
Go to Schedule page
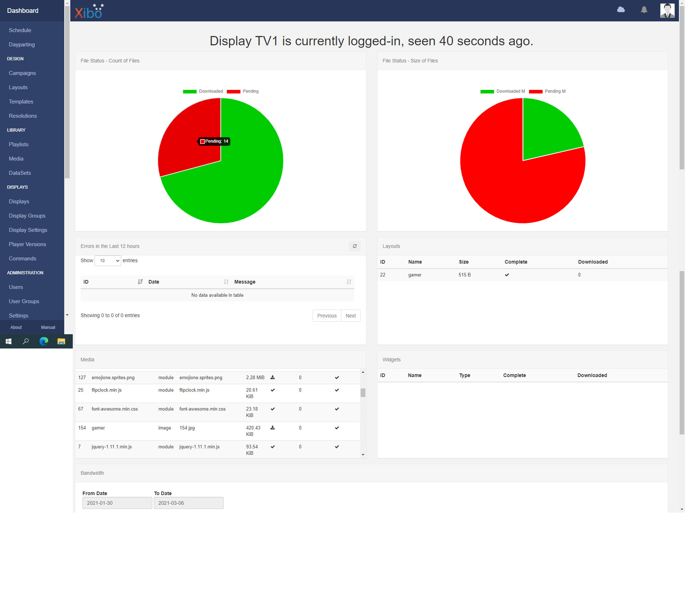click(20, 30)
